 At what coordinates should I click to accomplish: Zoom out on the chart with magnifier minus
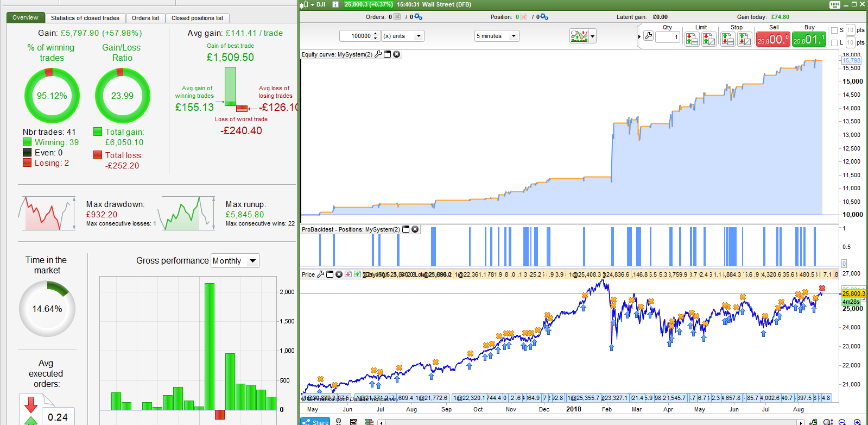point(842,422)
